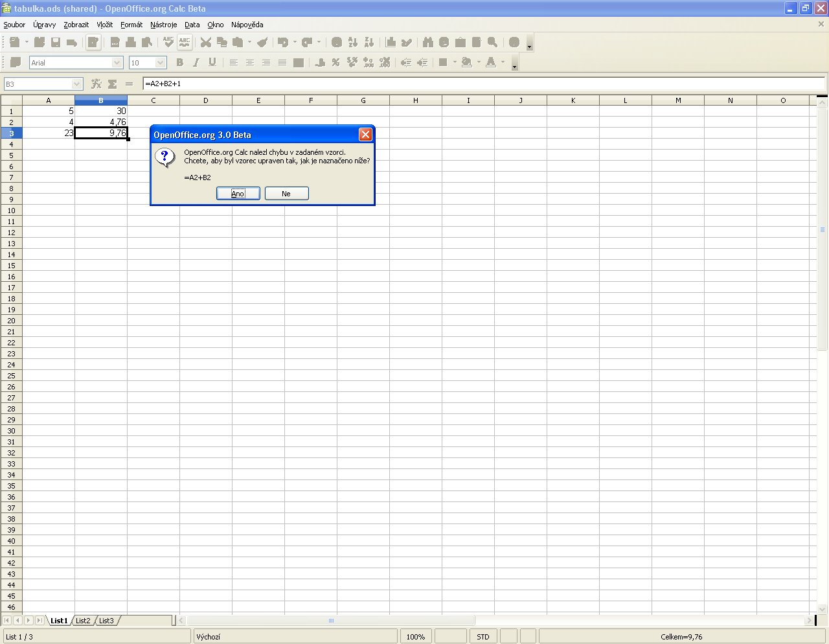The width and height of the screenshot is (829, 644).
Task: Insert a Hyperlink icon
Action: click(337, 42)
